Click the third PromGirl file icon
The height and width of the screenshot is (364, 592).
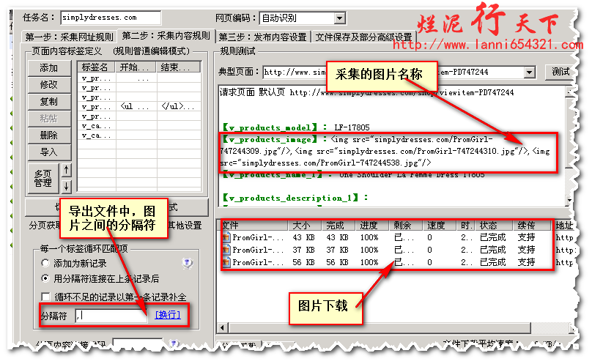pyautogui.click(x=226, y=262)
